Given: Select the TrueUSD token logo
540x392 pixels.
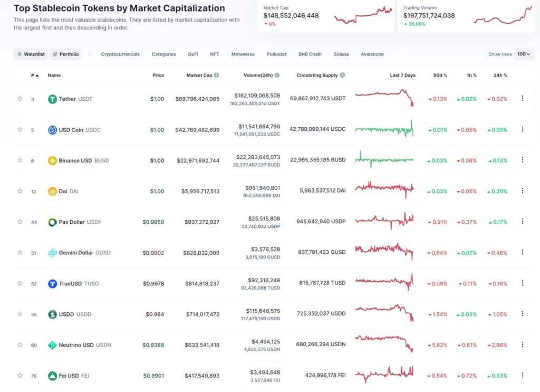Looking at the screenshot, I should tap(52, 283).
